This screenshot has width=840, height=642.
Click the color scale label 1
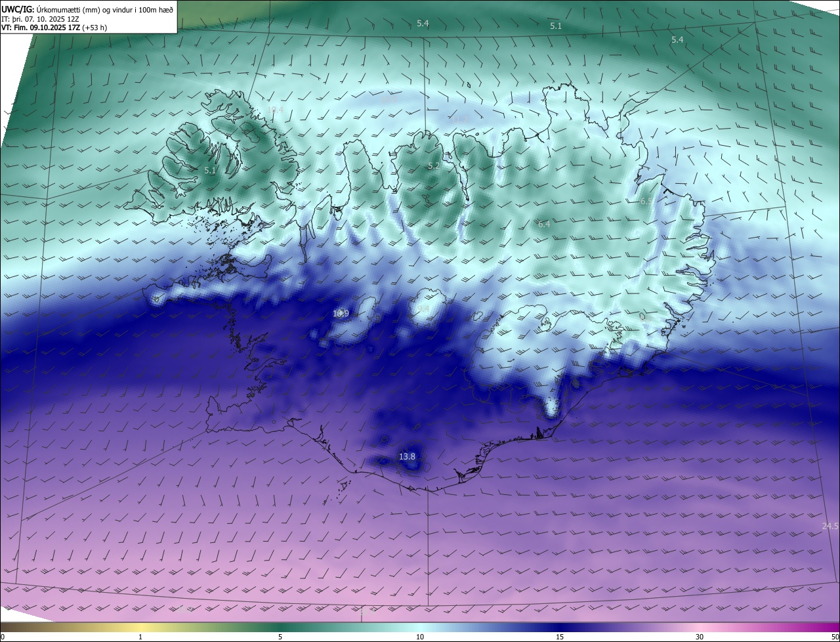click(x=140, y=637)
